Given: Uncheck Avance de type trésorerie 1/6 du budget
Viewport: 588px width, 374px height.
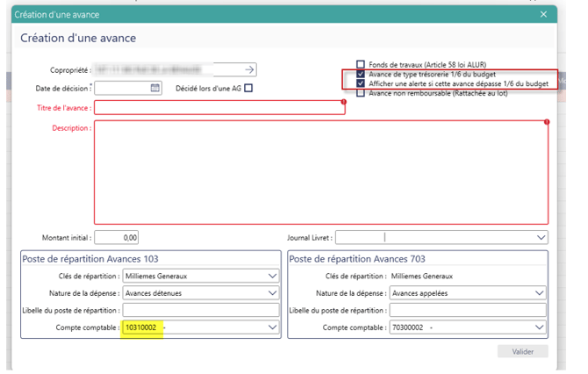Looking at the screenshot, I should coord(361,75).
